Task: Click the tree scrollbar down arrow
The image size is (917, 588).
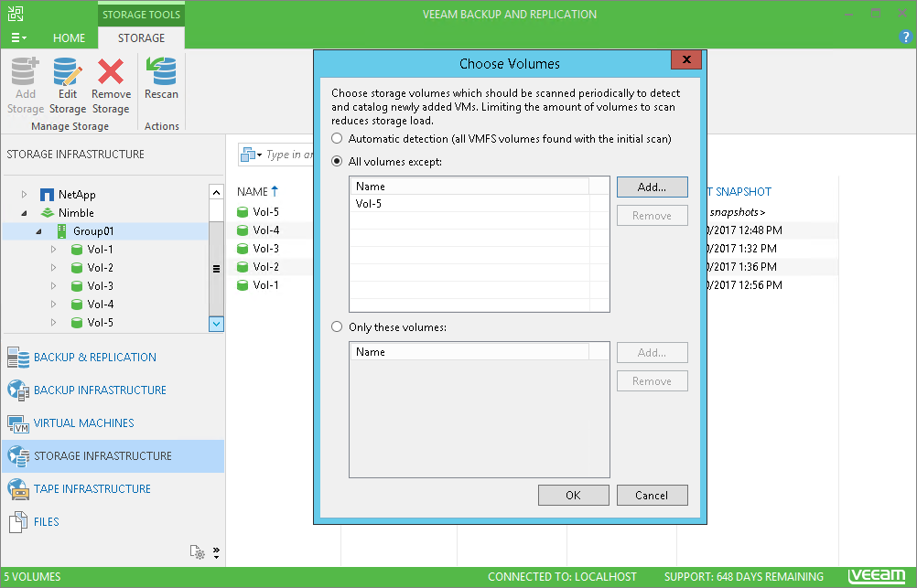Action: tap(216, 324)
